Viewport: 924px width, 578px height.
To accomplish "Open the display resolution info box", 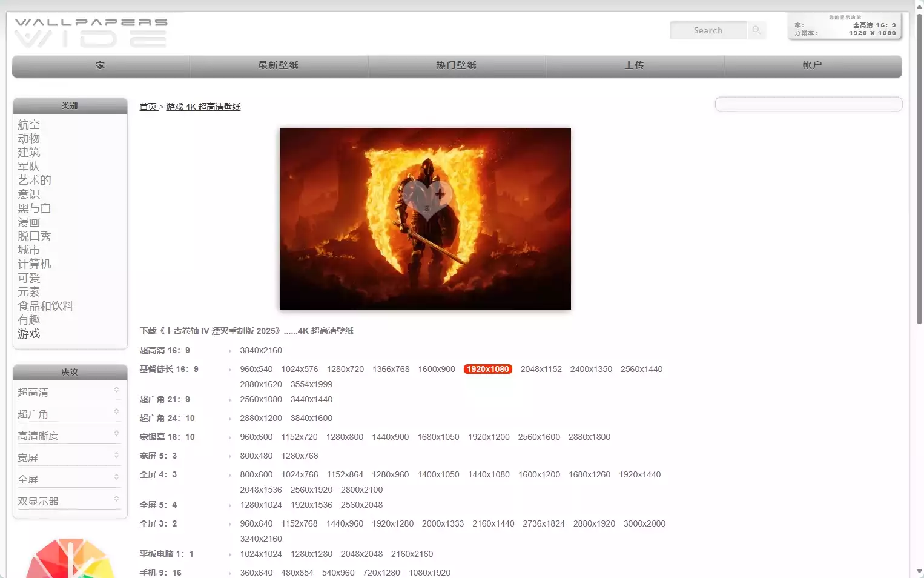I will [845, 27].
